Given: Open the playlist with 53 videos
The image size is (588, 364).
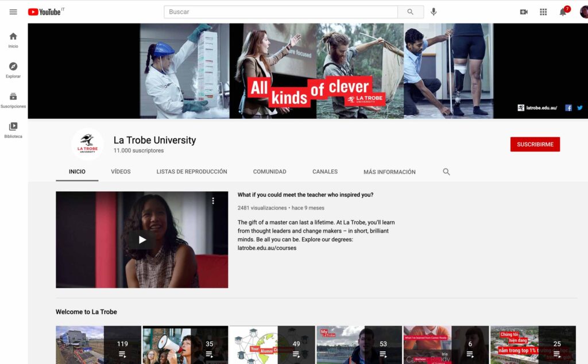Looking at the screenshot, I should [359, 345].
